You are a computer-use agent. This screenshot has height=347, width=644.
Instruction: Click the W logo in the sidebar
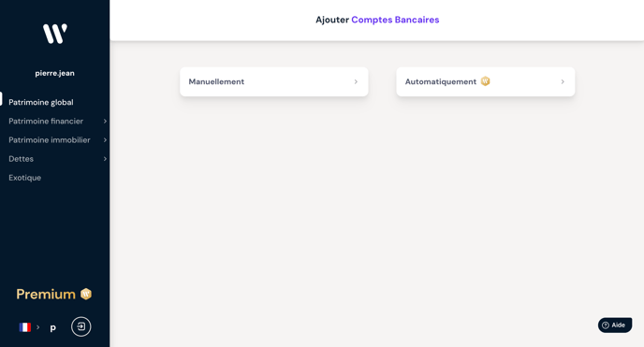(55, 34)
